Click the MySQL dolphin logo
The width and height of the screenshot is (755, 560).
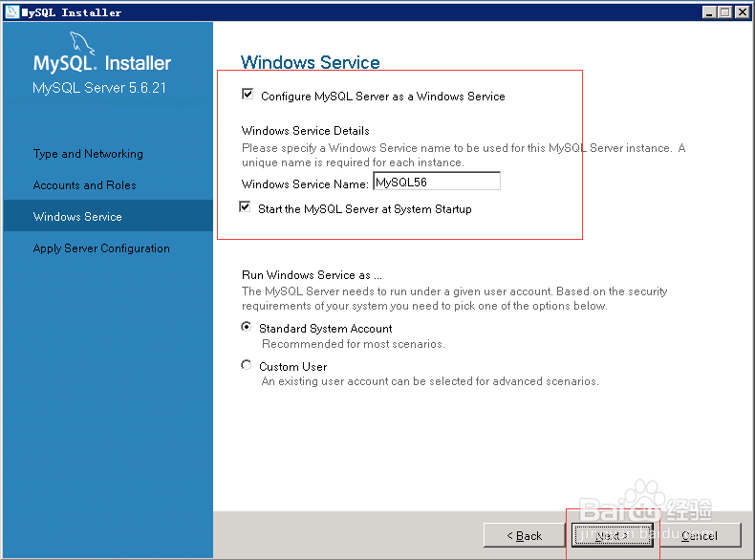82,43
